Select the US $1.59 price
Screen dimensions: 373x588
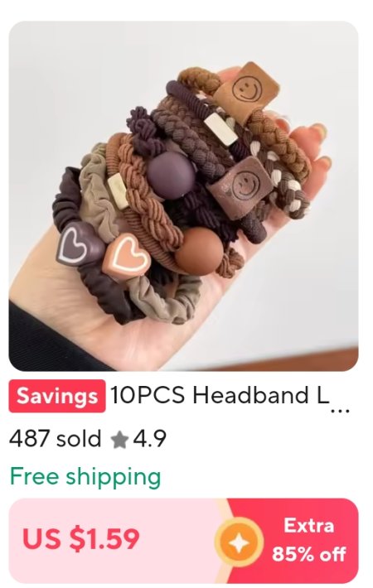point(80,539)
